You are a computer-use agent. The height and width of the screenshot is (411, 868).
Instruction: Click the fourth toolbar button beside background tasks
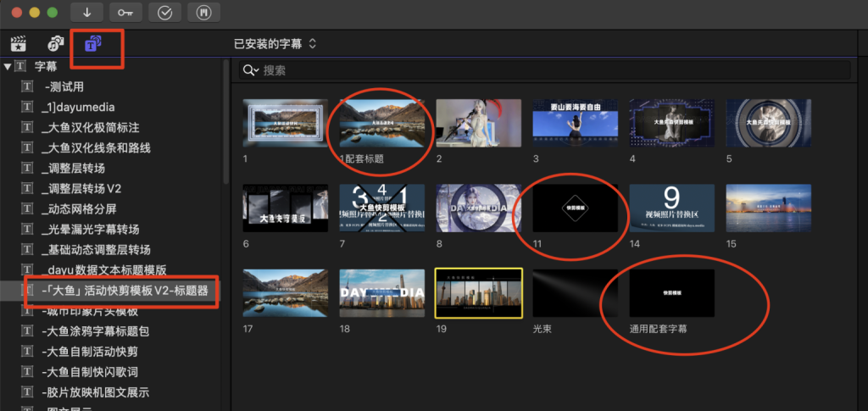[x=203, y=12]
